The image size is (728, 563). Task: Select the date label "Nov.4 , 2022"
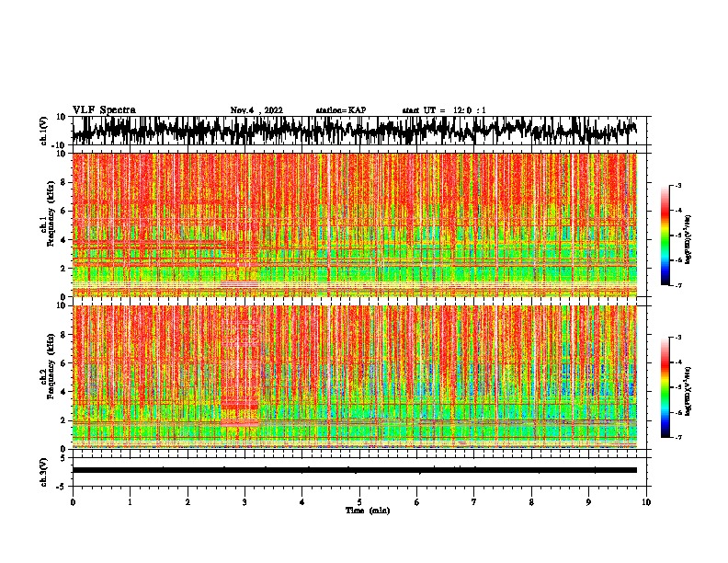[256, 110]
